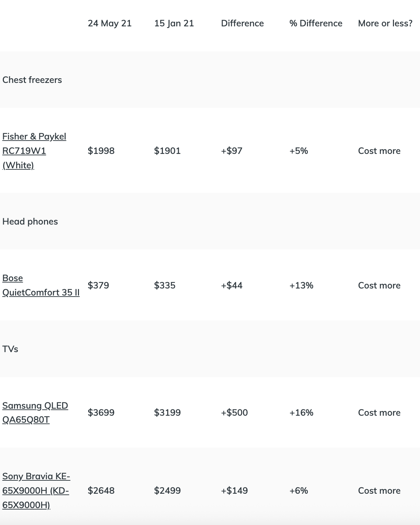The image size is (420, 525).
Task: Click the +$500 difference value
Action: (x=234, y=413)
